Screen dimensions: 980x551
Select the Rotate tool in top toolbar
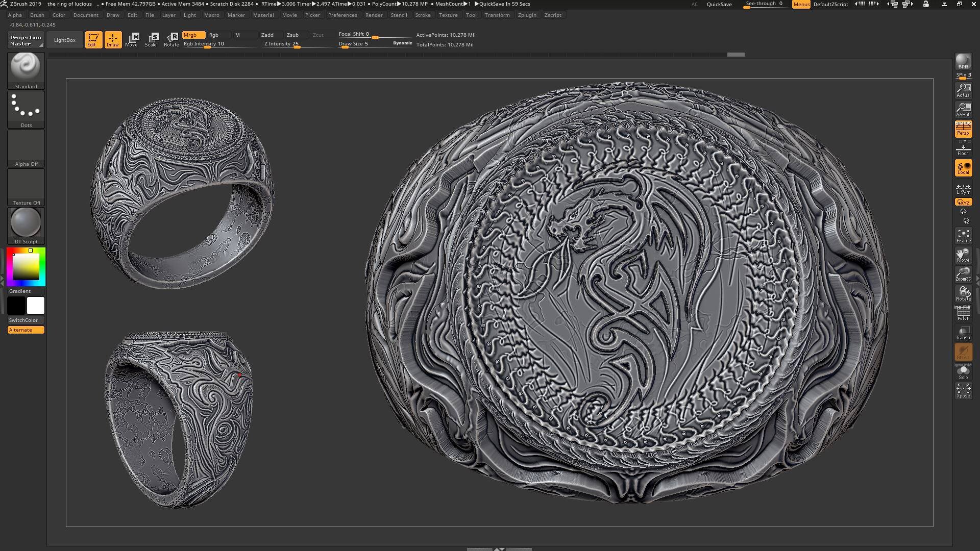tap(171, 39)
